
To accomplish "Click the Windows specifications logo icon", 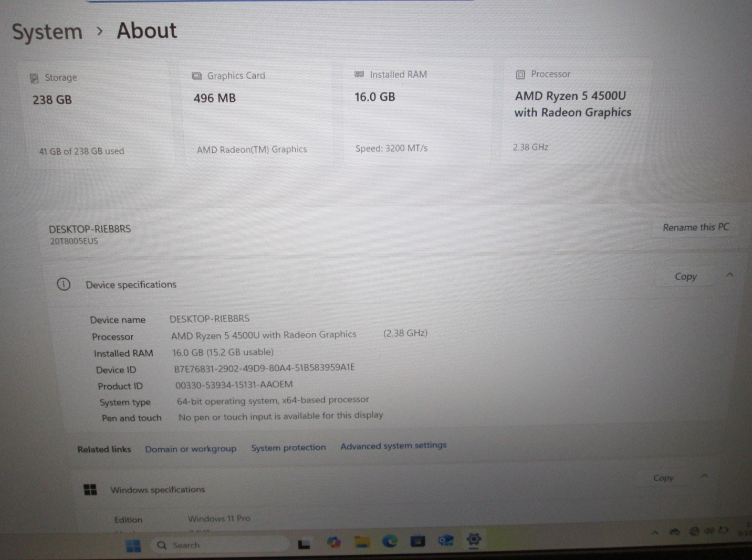I will point(90,490).
